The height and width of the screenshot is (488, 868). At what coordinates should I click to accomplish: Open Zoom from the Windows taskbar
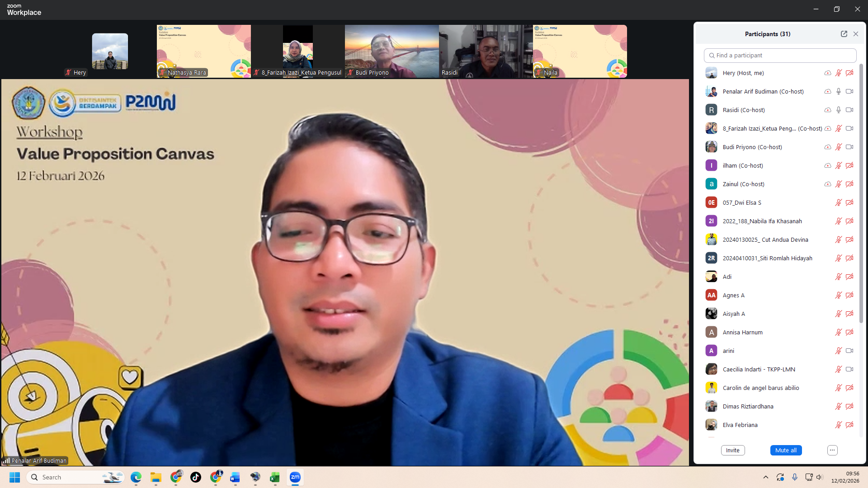pos(295,477)
